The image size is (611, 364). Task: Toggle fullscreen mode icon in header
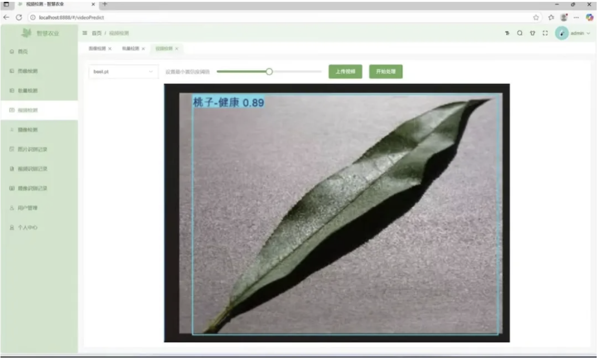coord(545,33)
